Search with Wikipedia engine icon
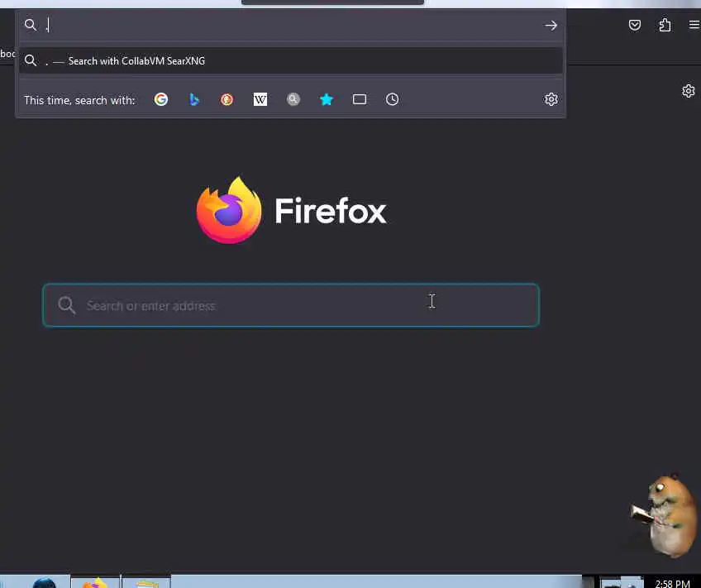 [x=260, y=99]
